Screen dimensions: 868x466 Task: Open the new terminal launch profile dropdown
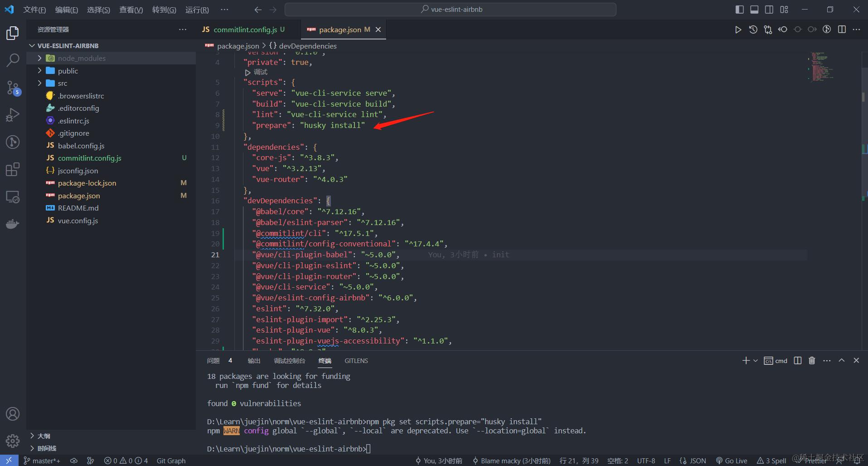click(756, 361)
